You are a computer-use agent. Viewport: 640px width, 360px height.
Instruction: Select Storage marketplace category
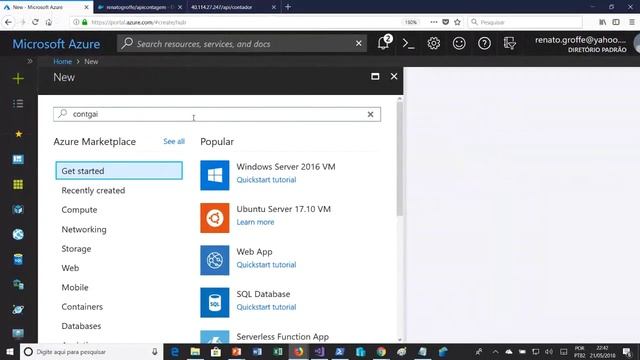pos(76,249)
